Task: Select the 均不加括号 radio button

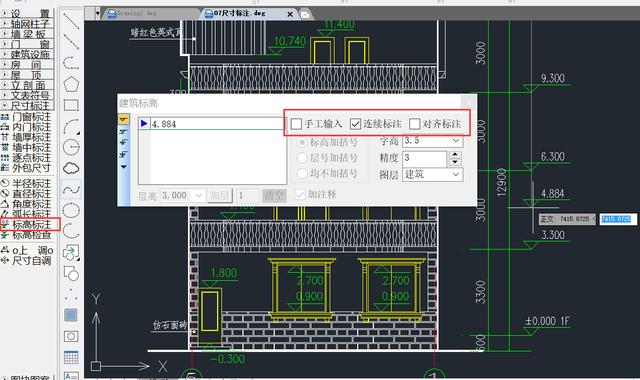Action: click(302, 173)
